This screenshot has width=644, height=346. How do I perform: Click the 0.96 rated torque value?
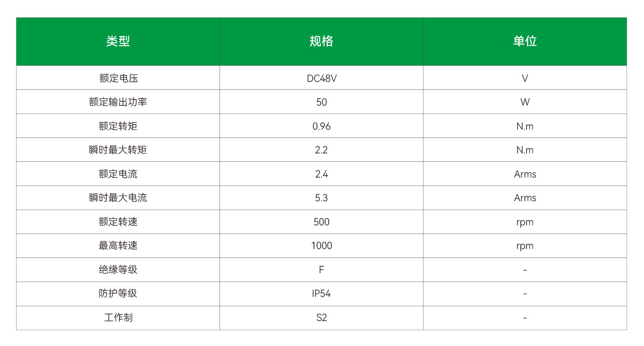pyautogui.click(x=321, y=126)
